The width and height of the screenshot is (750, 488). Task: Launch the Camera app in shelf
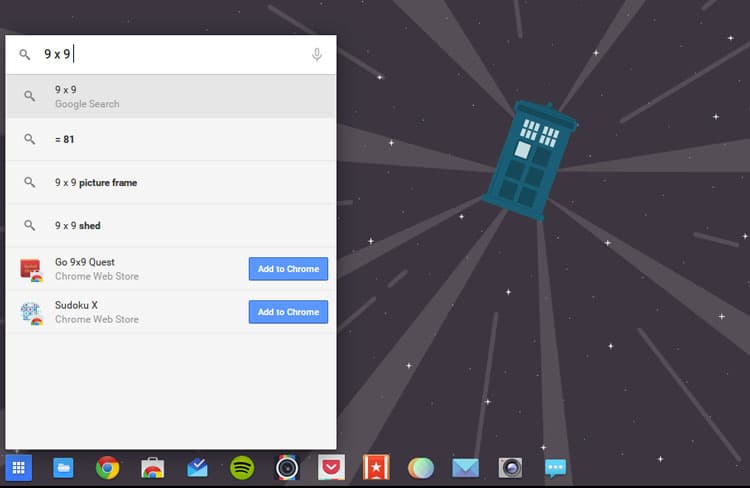(x=510, y=467)
